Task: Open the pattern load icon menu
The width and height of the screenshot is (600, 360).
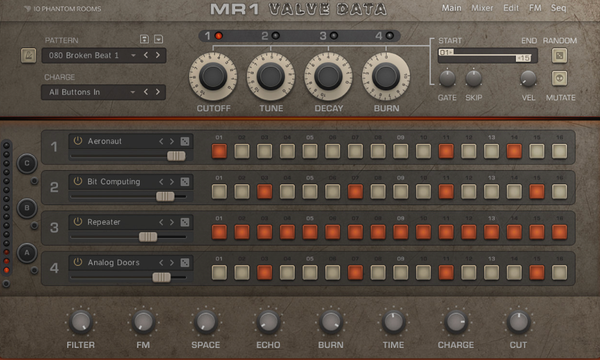Action: (158, 39)
